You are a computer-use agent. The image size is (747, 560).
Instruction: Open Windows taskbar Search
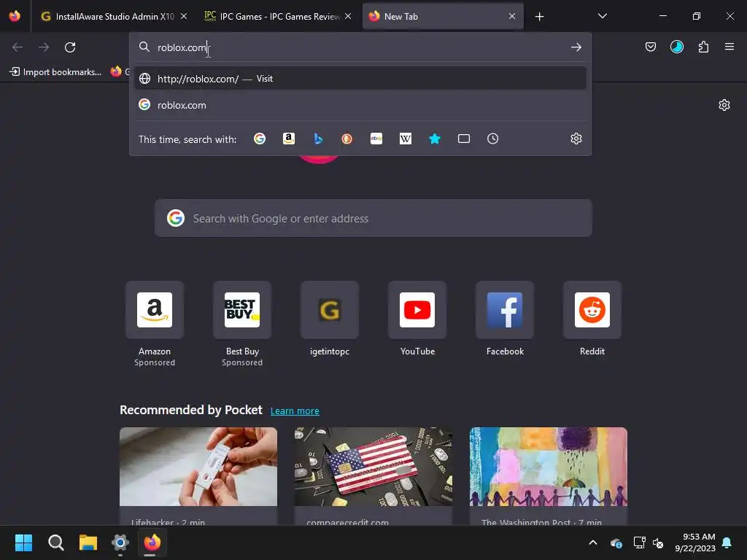(x=55, y=542)
